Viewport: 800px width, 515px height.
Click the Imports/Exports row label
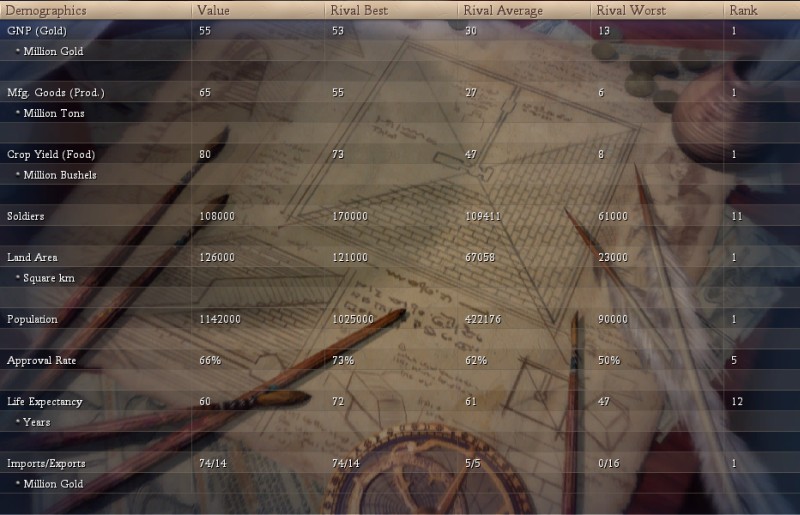coord(44,464)
